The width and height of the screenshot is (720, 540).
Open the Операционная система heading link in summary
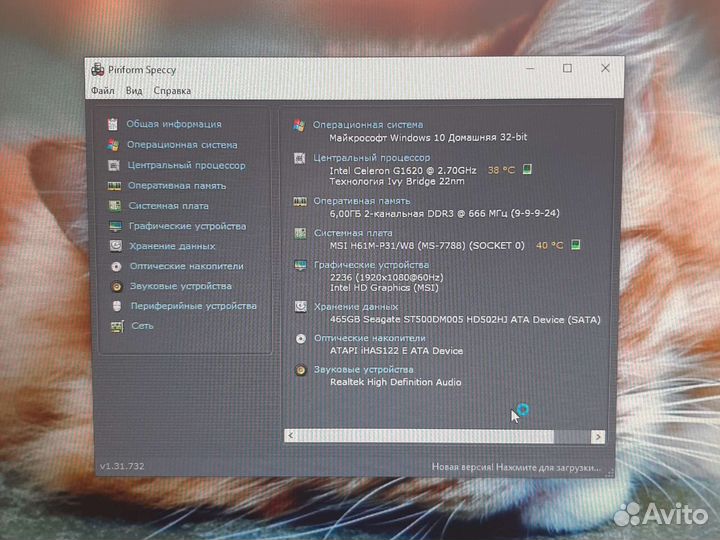click(x=368, y=124)
